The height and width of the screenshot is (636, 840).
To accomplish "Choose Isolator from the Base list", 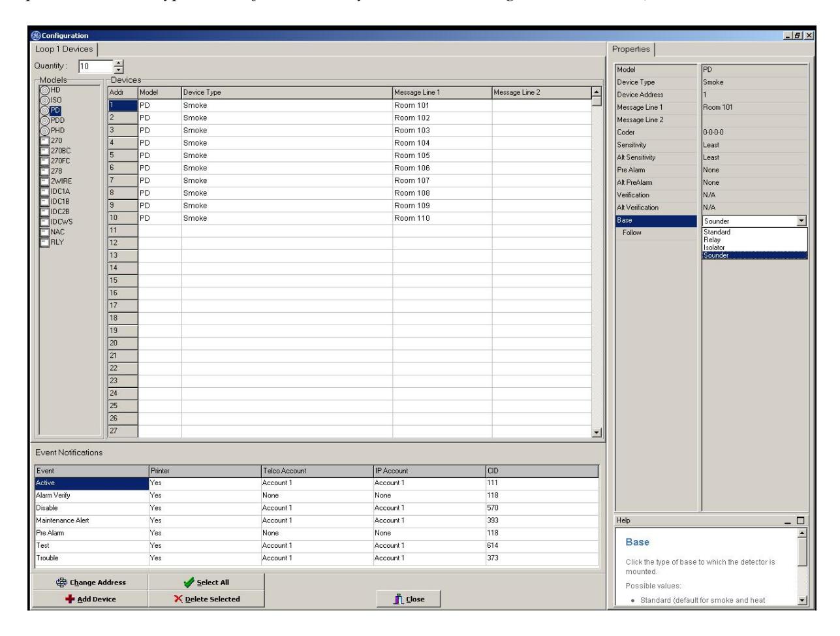I will coord(754,247).
